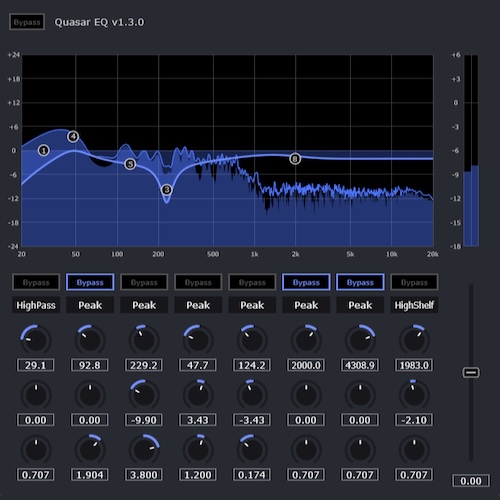This screenshot has height=500, width=500.
Task: Click the gain knob above -2.10
Action: click(x=414, y=395)
